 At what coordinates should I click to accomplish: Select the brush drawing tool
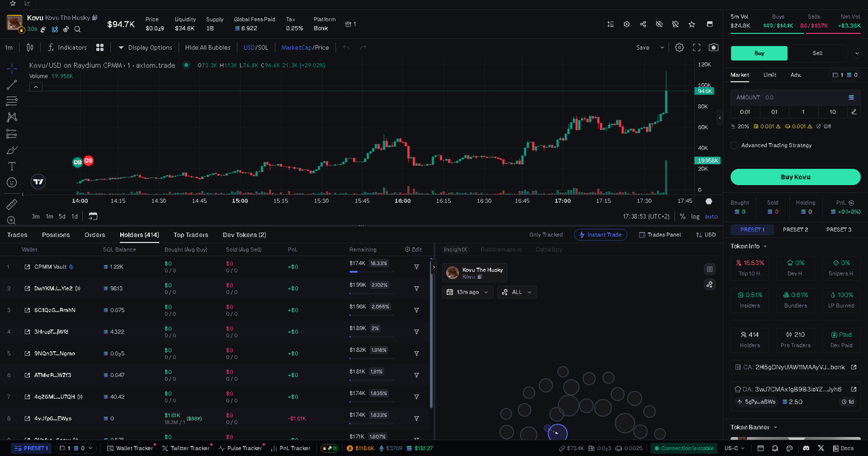[x=12, y=150]
